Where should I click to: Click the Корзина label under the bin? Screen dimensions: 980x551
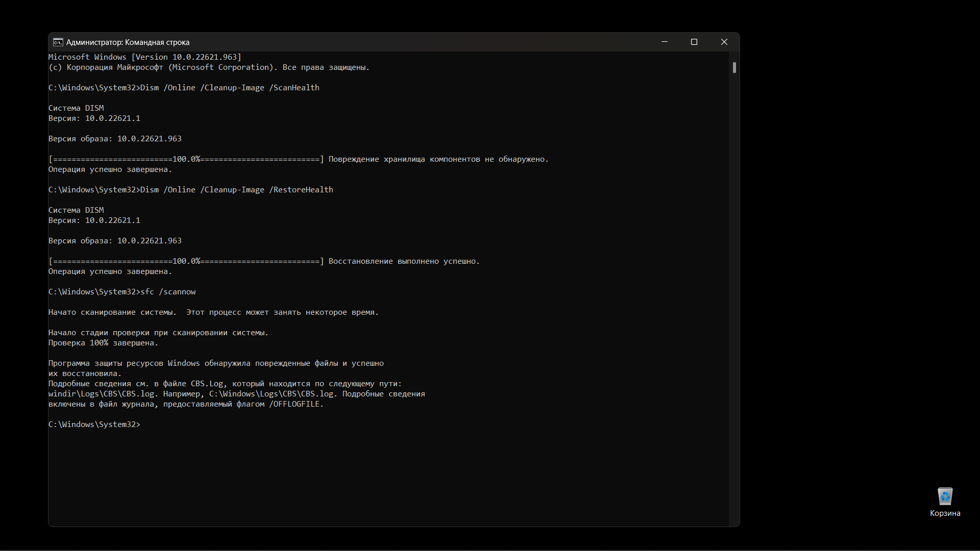tap(945, 513)
